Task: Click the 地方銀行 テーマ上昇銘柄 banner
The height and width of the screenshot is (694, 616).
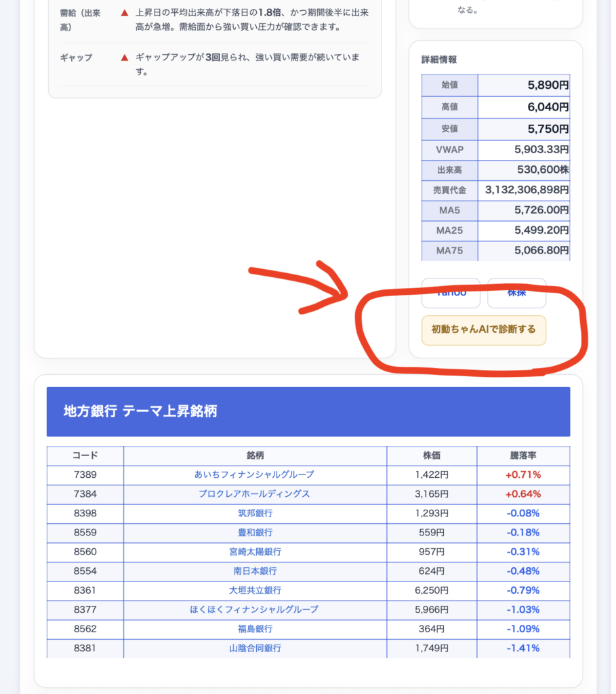Action: (x=308, y=411)
